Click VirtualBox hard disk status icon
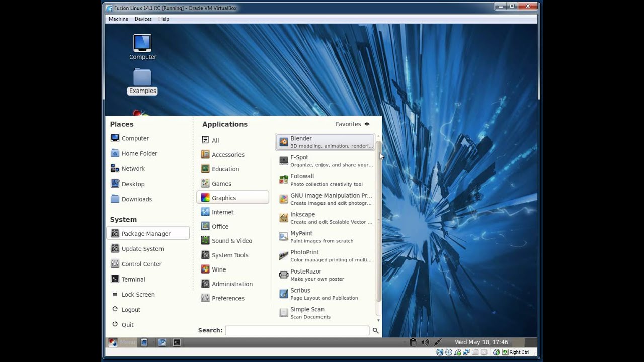Screen dimensions: 644x362 (x=440, y=352)
